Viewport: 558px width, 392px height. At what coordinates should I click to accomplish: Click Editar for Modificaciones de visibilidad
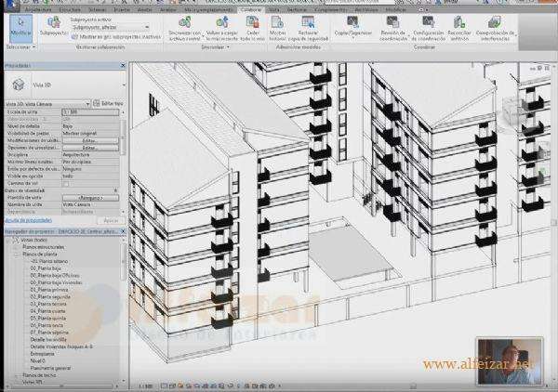tap(91, 140)
